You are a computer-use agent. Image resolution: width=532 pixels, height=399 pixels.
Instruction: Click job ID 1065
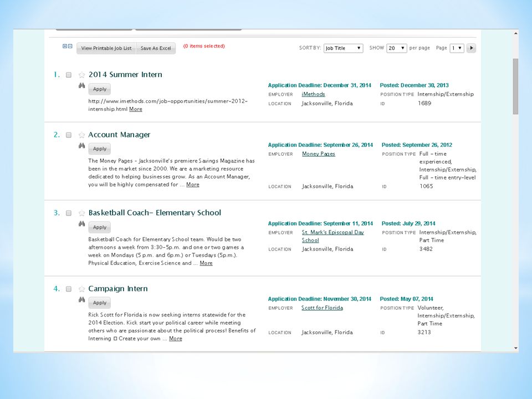click(x=426, y=186)
